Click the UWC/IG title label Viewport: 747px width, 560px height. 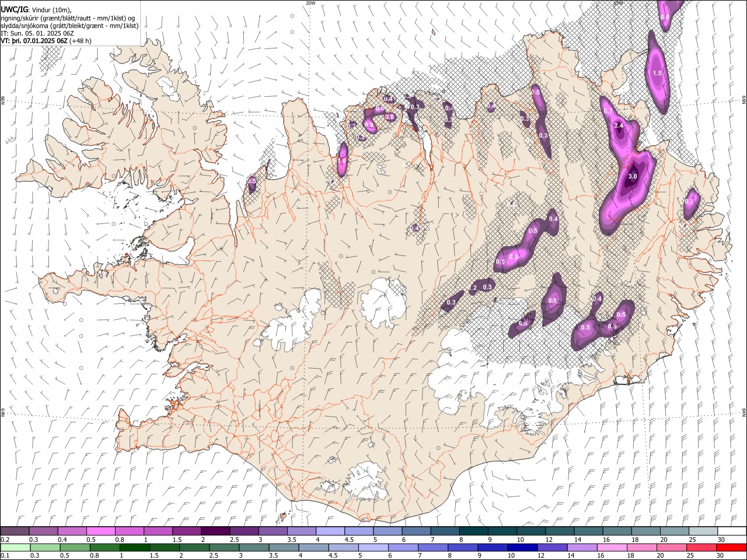[x=13, y=10]
